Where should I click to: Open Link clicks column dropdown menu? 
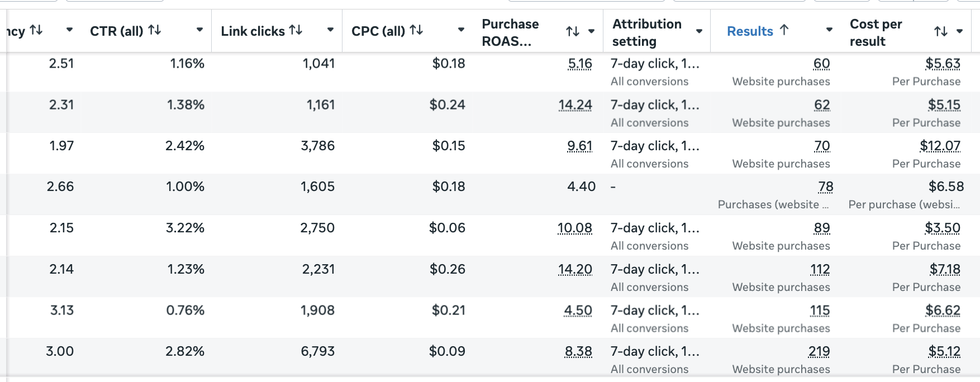pyautogui.click(x=330, y=30)
